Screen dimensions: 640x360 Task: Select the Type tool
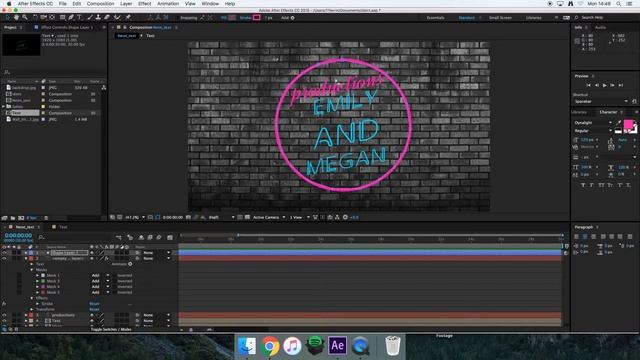80,18
